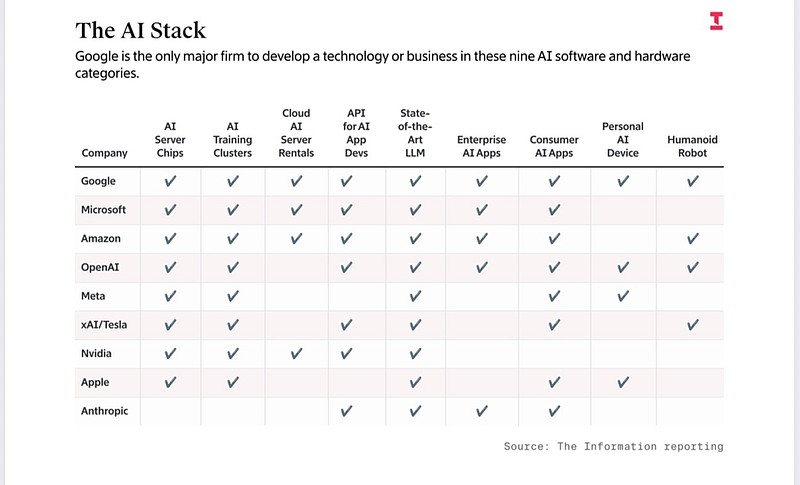Click xAI/Tesla's Humanoid Robot checkmark
The image size is (800, 485).
(692, 325)
